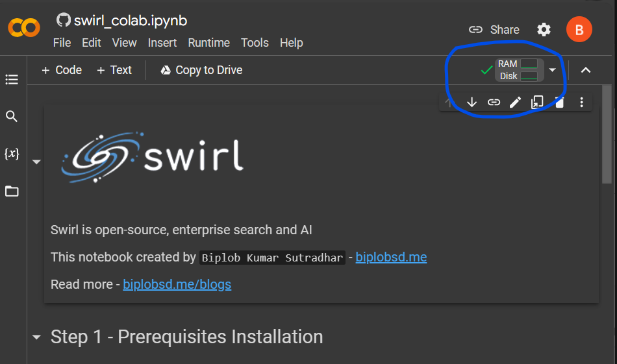Click Copy to Drive button
Image resolution: width=617 pixels, height=364 pixels.
(x=201, y=70)
